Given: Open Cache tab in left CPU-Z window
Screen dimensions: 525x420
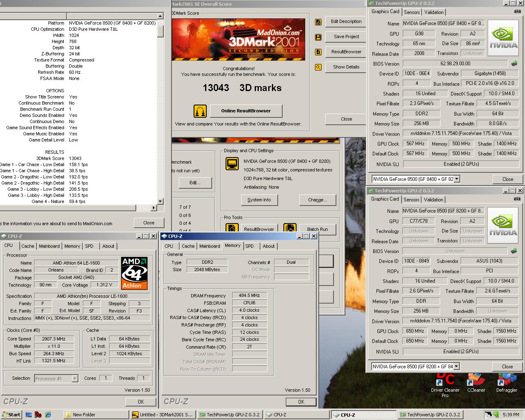Looking at the screenshot, I should pos(28,246).
